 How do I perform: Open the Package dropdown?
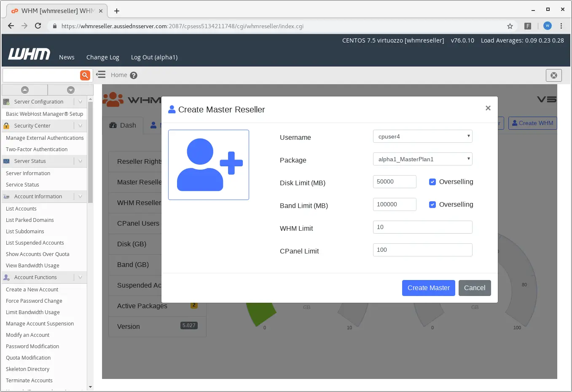coord(423,159)
